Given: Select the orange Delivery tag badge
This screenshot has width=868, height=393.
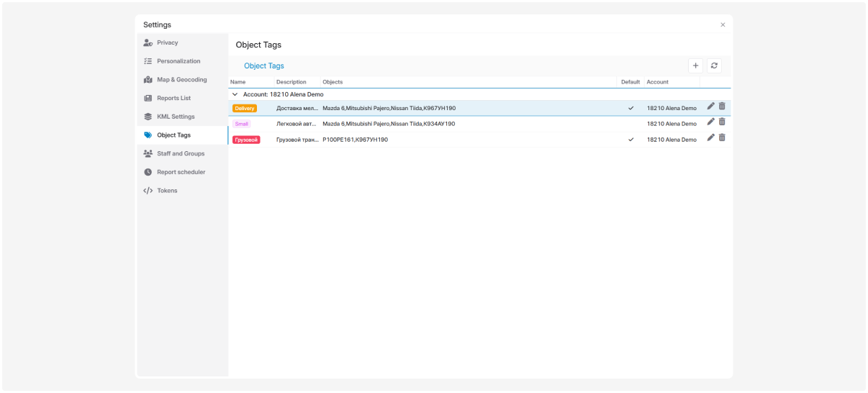Looking at the screenshot, I should coord(245,108).
